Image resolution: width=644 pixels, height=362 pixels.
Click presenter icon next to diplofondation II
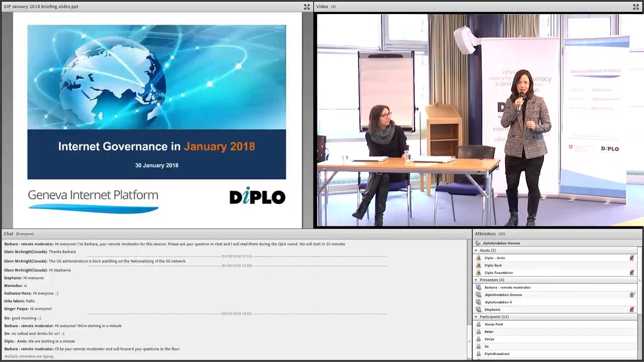click(x=478, y=302)
